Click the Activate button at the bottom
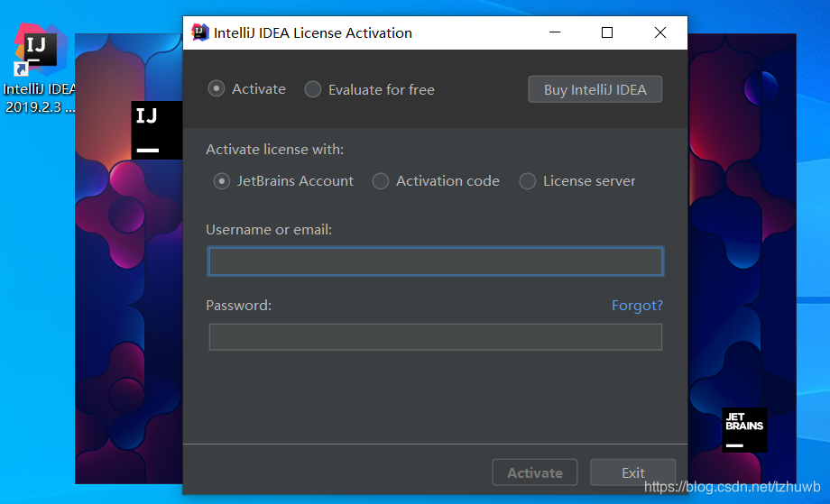Screen dimensions: 830x504 (535, 472)
